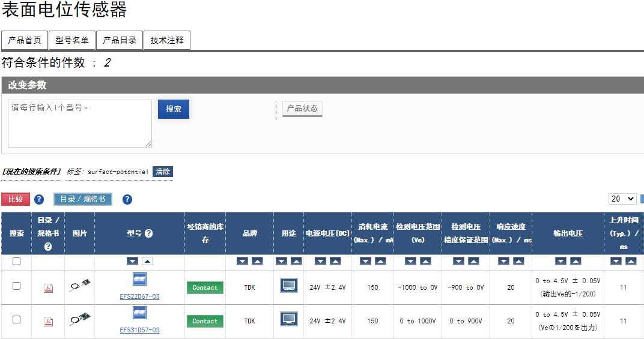Click help icon next to 比较 button

(x=39, y=200)
